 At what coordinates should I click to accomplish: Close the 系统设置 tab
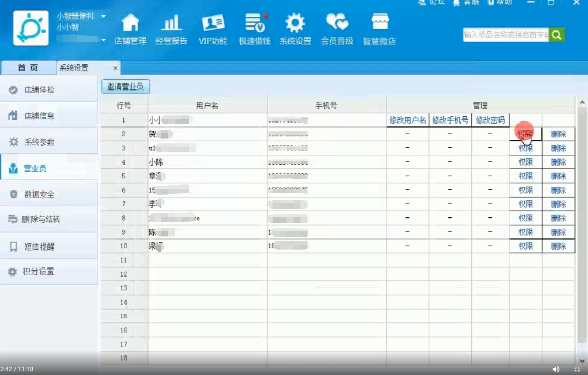[115, 68]
